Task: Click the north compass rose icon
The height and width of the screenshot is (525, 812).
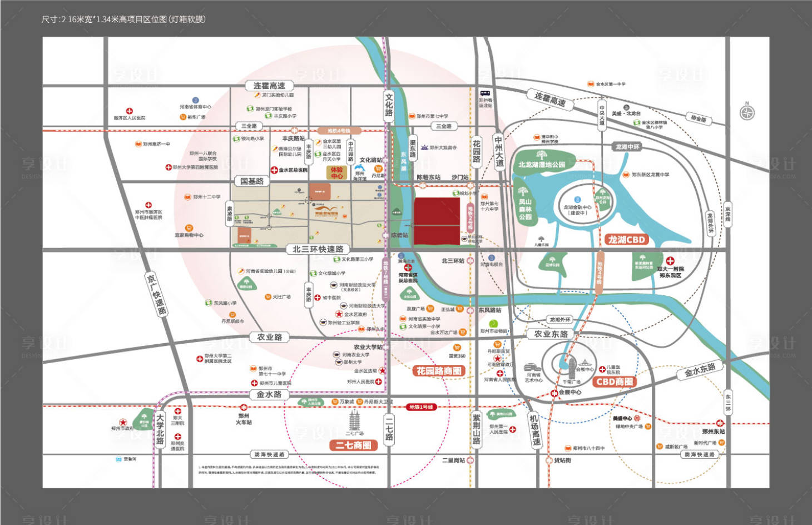Action: 747,112
